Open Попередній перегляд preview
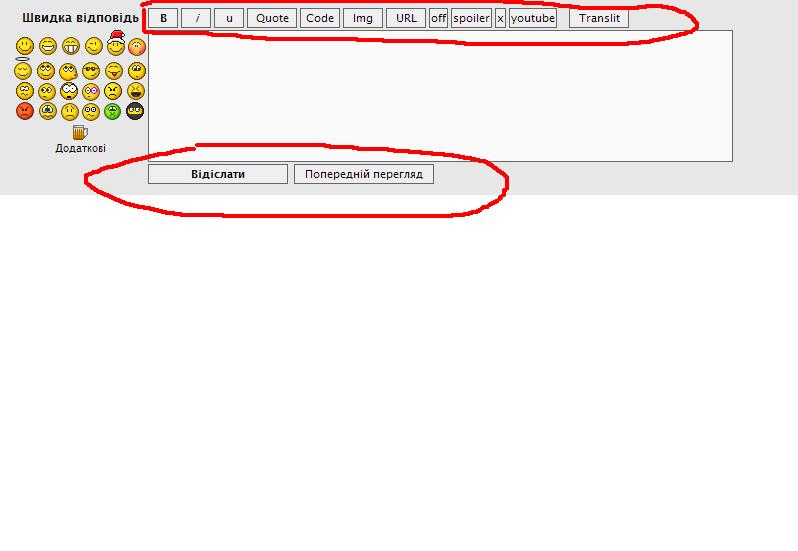Viewport: 798px width, 551px height. [364, 174]
